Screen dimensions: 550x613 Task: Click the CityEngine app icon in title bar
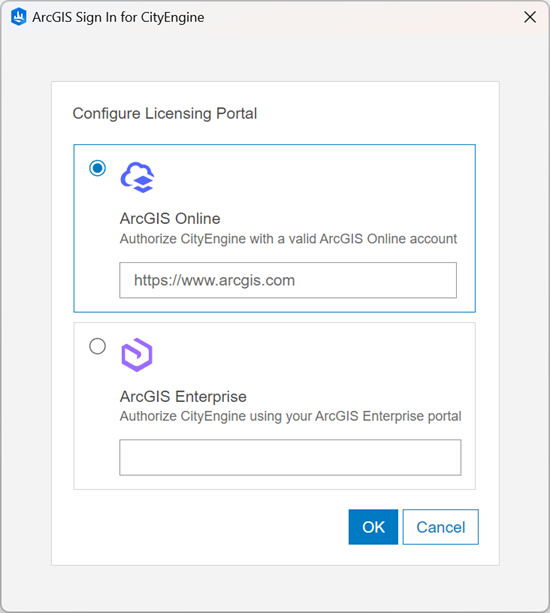point(18,17)
